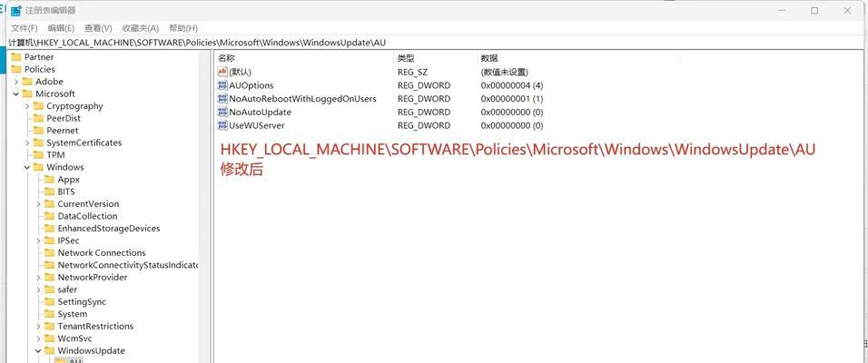Click the Registry Editor title bar icon
Image resolution: width=868 pixels, height=363 pixels.
click(x=16, y=11)
